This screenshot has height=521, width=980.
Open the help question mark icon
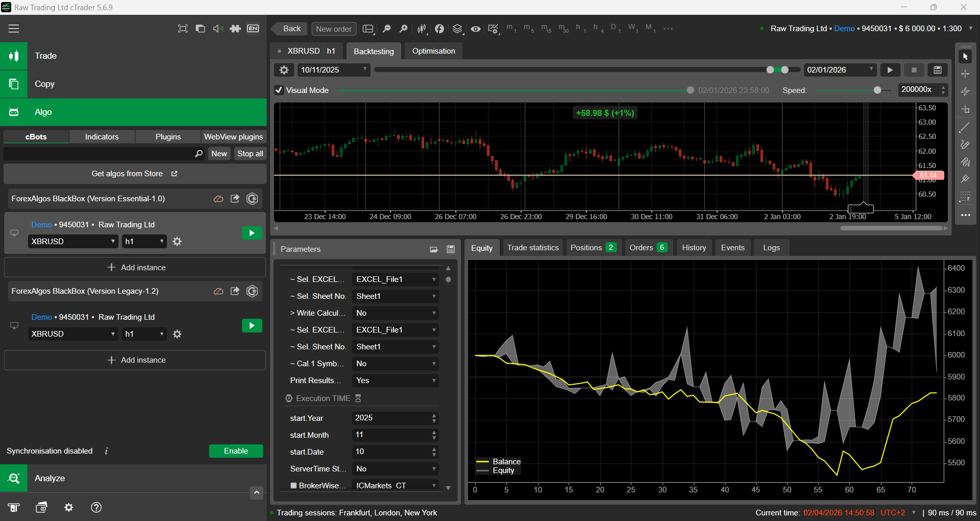click(96, 507)
